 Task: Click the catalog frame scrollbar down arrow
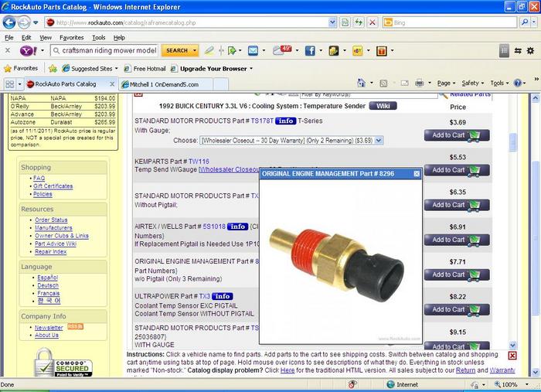pyautogui.click(x=512, y=345)
